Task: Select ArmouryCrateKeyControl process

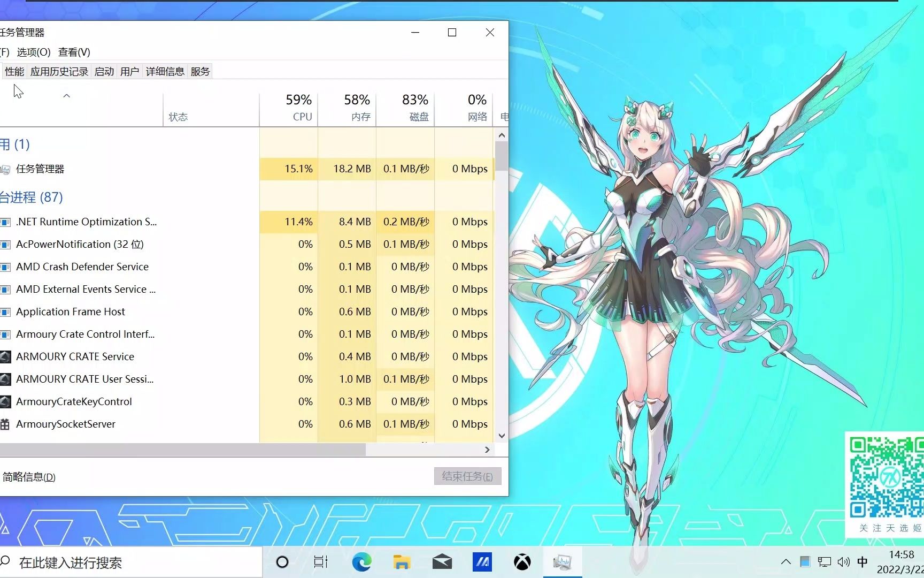Action: tap(246, 401)
